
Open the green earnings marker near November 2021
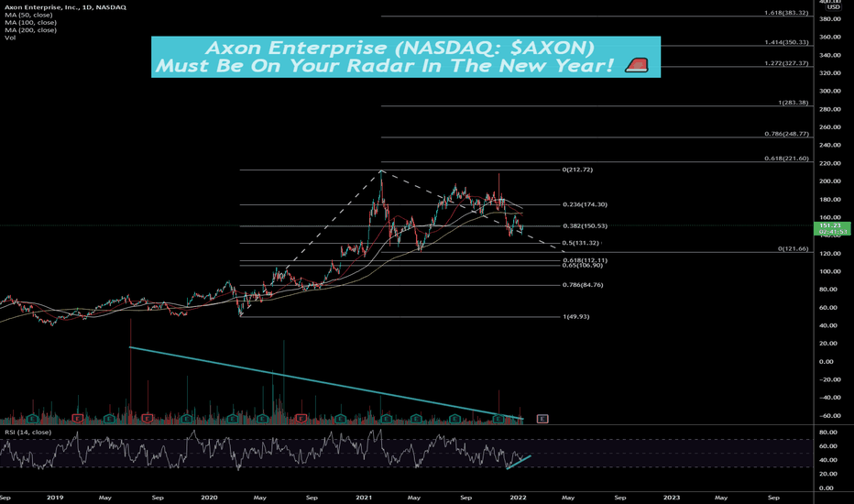click(x=498, y=419)
